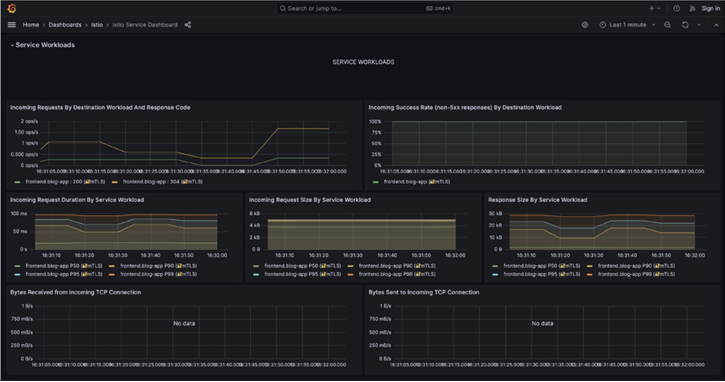Toggle P99 series in Request Duration legend
The width and height of the screenshot is (725, 382).
(153, 274)
